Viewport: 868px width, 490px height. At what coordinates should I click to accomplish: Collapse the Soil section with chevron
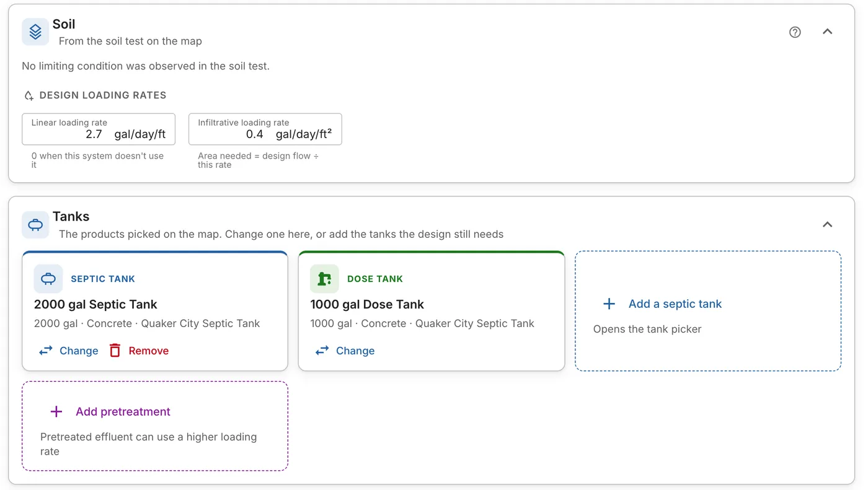coord(827,32)
